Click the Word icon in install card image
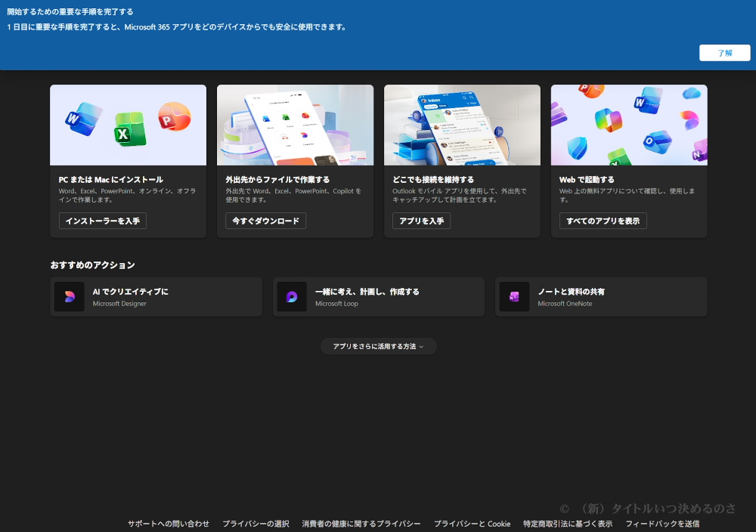The image size is (756, 532). pyautogui.click(x=83, y=118)
